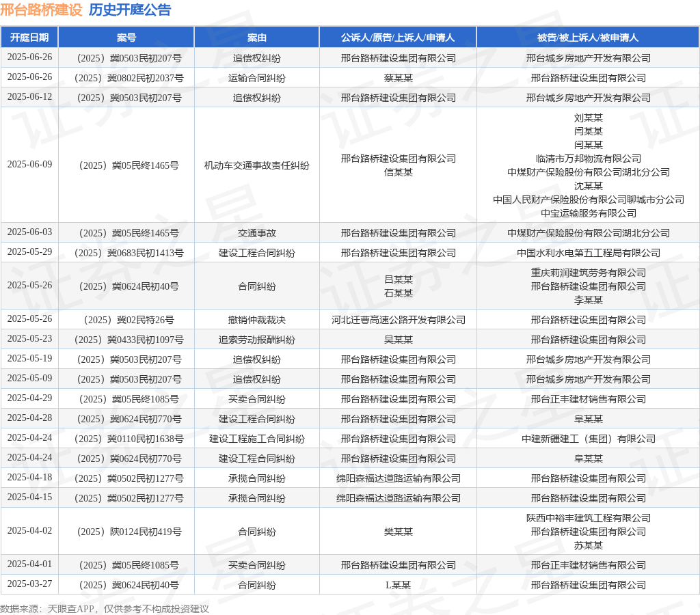Select case number (2025)陕0124民初419号

coord(129,532)
